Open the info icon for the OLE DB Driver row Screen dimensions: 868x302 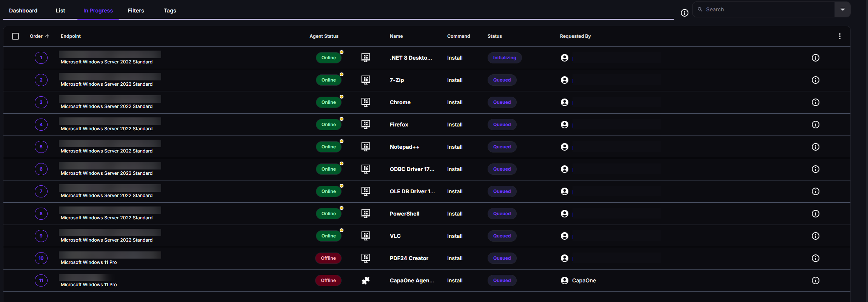click(x=816, y=191)
